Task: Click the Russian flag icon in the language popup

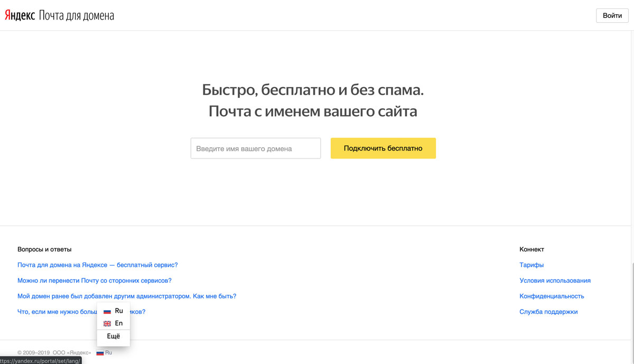Action: (x=107, y=311)
